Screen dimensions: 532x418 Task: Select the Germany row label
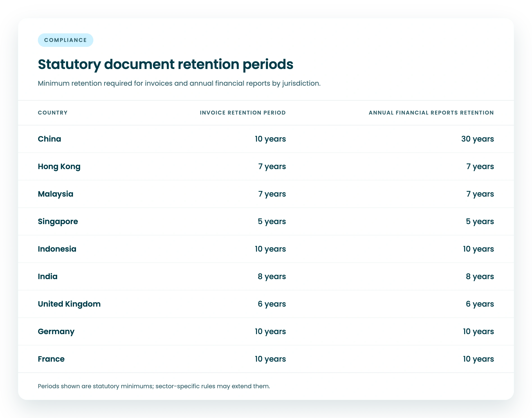click(56, 332)
